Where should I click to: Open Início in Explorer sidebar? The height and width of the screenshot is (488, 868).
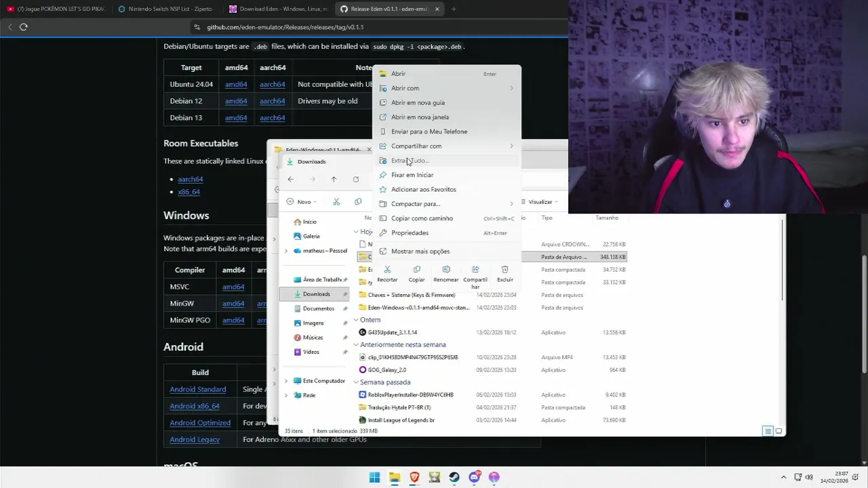point(305,222)
